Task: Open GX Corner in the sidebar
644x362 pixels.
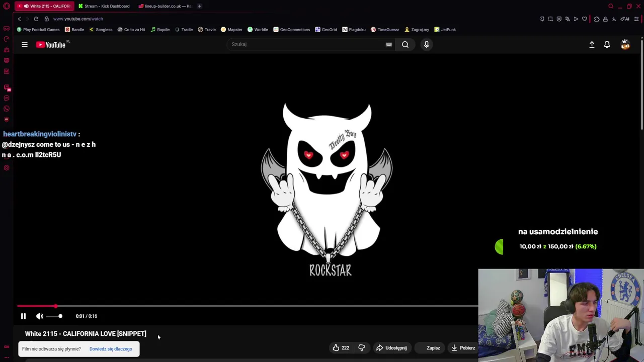Action: coord(7,28)
